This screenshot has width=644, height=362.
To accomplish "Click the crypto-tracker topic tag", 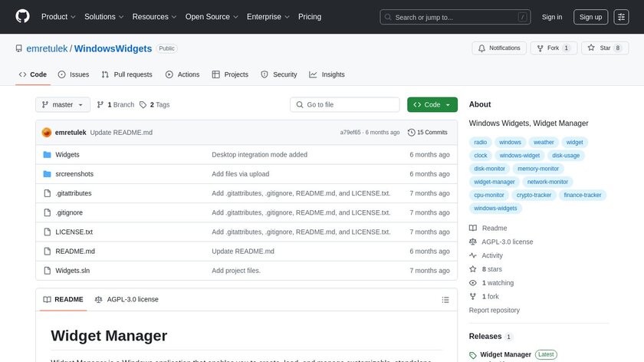I will [x=534, y=196].
